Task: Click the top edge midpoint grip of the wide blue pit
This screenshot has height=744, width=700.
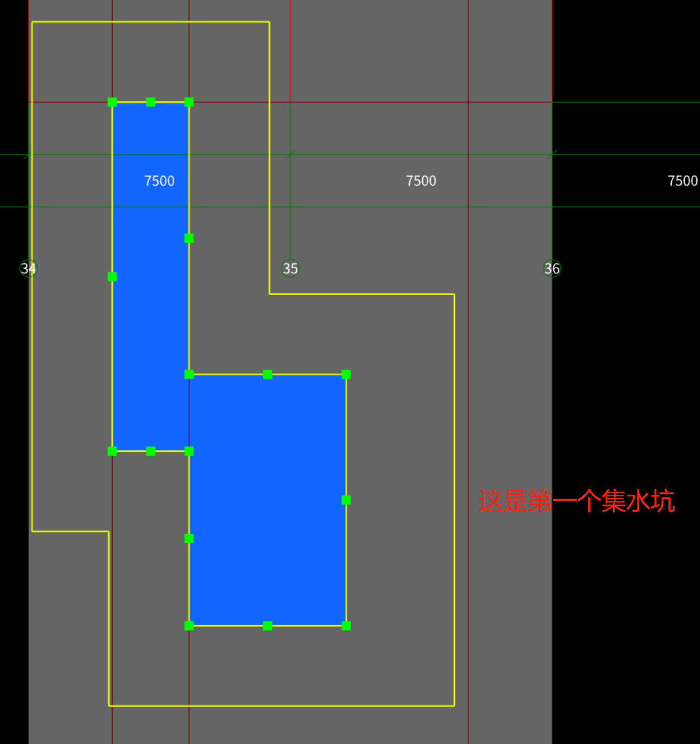Action: [x=268, y=374]
